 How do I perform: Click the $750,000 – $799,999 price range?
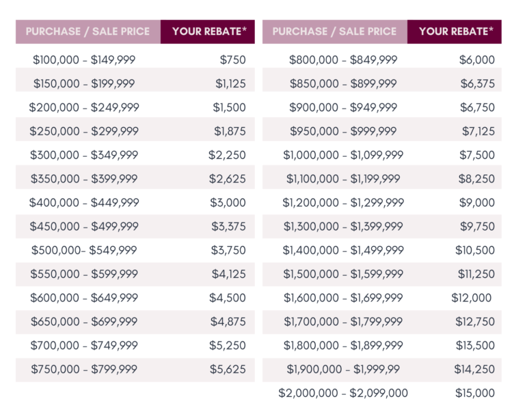click(84, 369)
